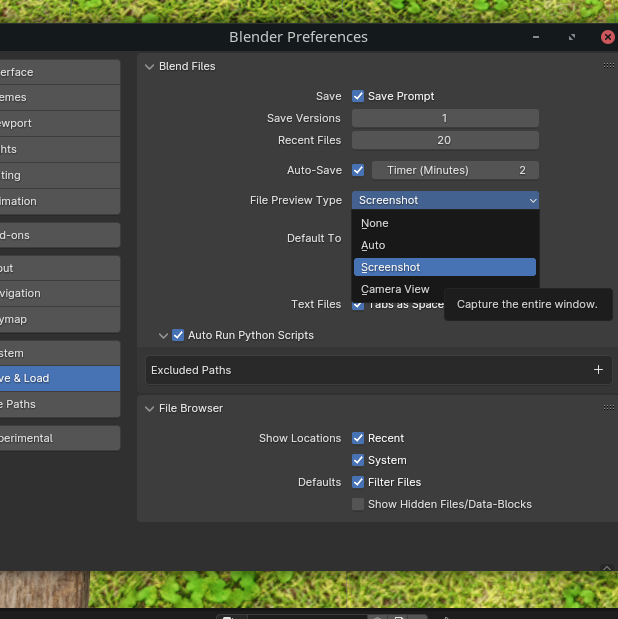Uncheck Show Locations System
This screenshot has height=619, width=618.
pos(358,460)
